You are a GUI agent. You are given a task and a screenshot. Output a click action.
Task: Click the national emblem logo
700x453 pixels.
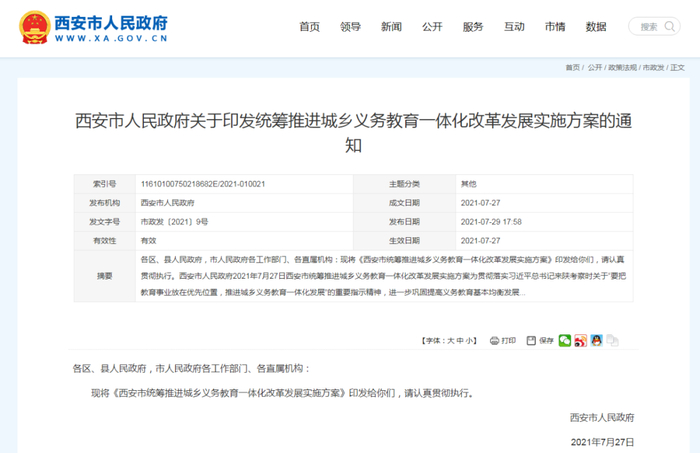(33, 26)
